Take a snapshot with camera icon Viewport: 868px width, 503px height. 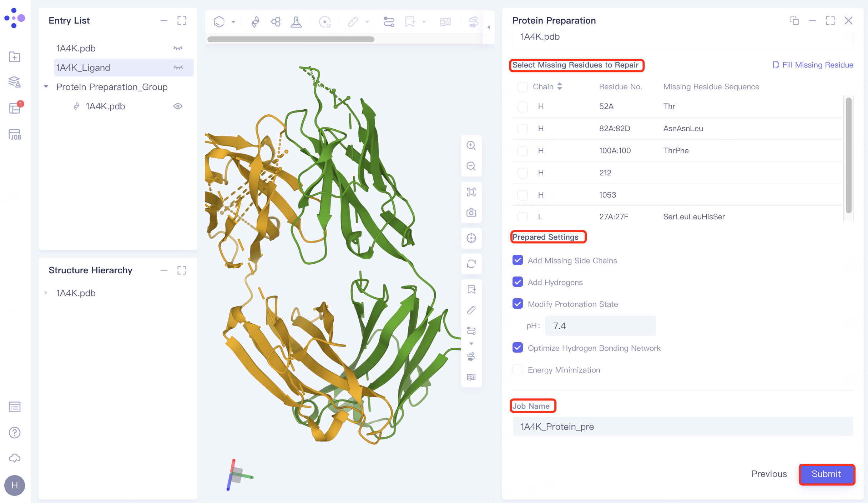(471, 213)
